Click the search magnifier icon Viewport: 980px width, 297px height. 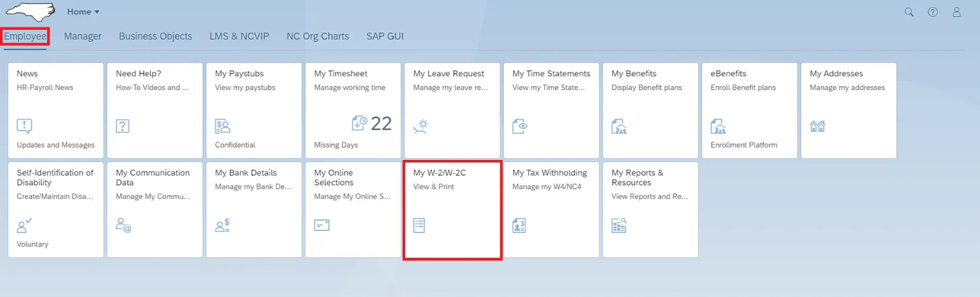909,12
